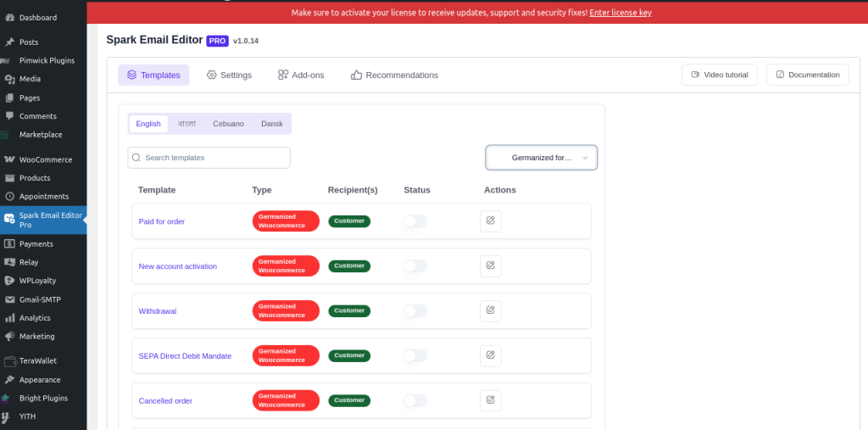868x430 pixels.
Task: Click the Gmail-SMTP envelope icon
Action: pyautogui.click(x=9, y=299)
